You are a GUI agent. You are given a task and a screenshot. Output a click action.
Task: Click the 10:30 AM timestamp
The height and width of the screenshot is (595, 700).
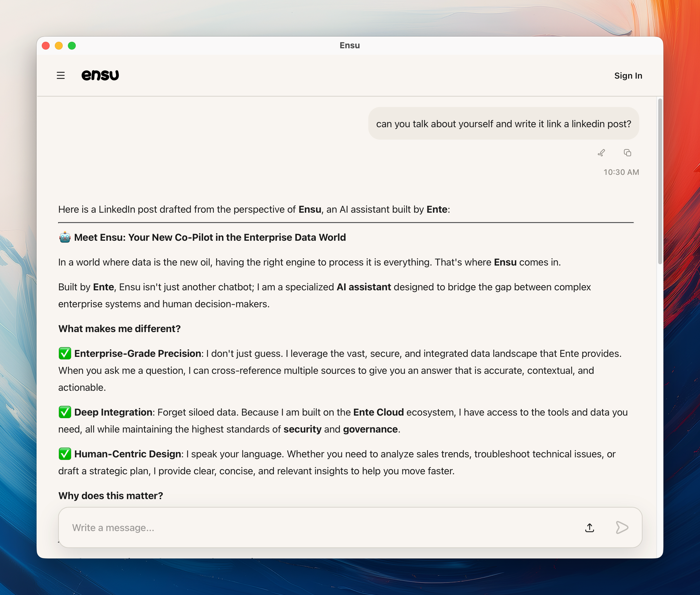(x=621, y=172)
